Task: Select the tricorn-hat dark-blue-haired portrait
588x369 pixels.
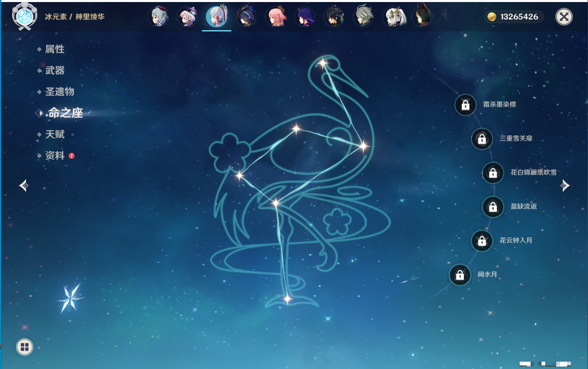Action: point(246,17)
